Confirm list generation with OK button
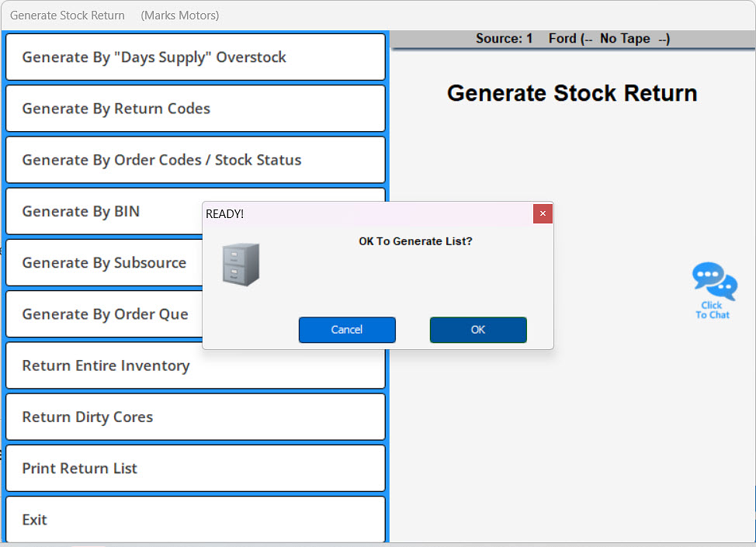This screenshot has width=756, height=547. click(x=478, y=330)
